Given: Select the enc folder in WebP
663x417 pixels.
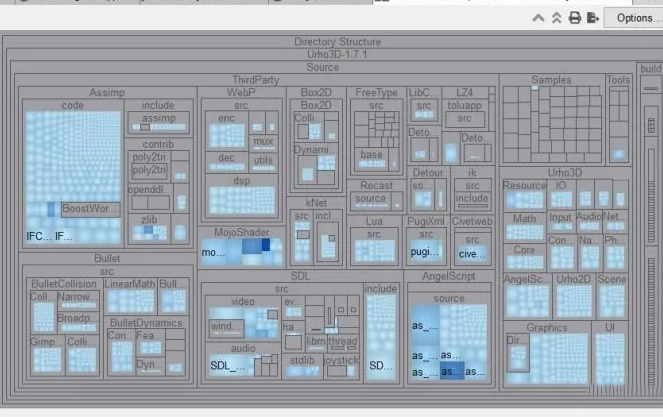Looking at the screenshot, I should [x=226, y=118].
